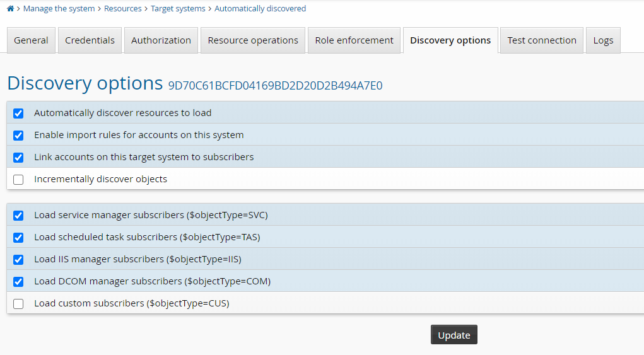Click the Automatically discovered breadcrumb link
The image size is (644, 355).
(x=260, y=9)
